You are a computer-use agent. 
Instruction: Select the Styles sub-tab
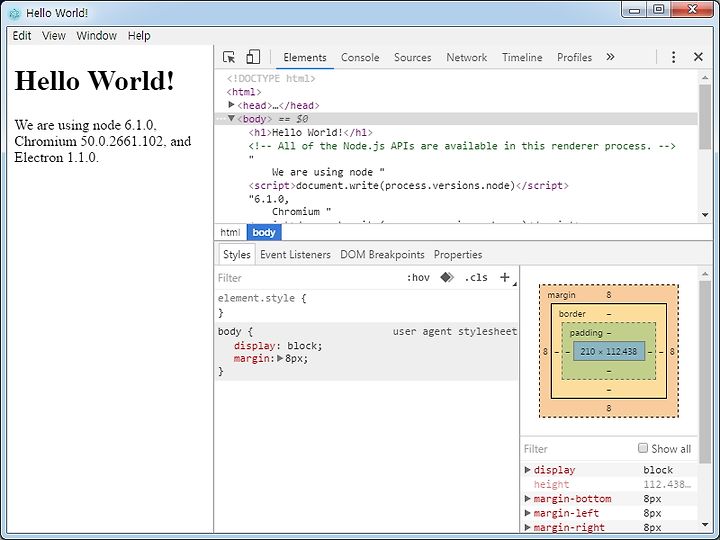coord(236,254)
